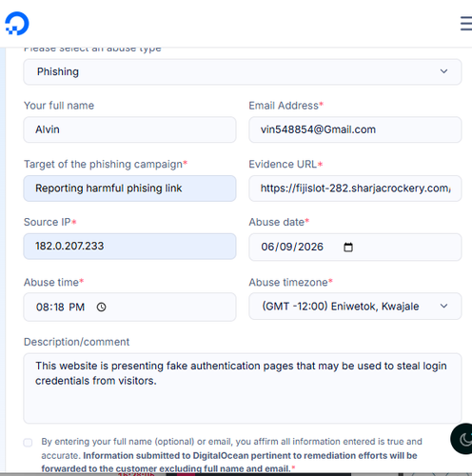This screenshot has width=472, height=476.
Task: Expand the Phishing abuse type dropdown
Action: click(243, 71)
